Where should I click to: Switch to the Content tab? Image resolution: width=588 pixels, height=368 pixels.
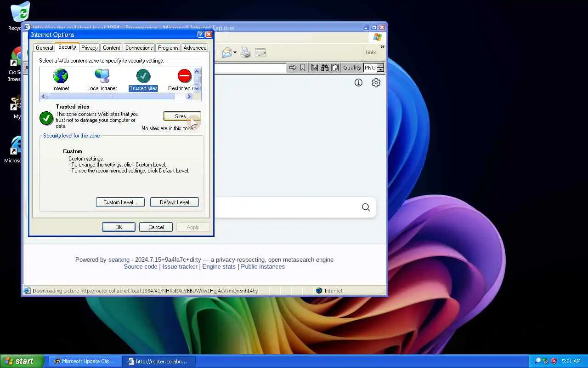click(x=111, y=48)
